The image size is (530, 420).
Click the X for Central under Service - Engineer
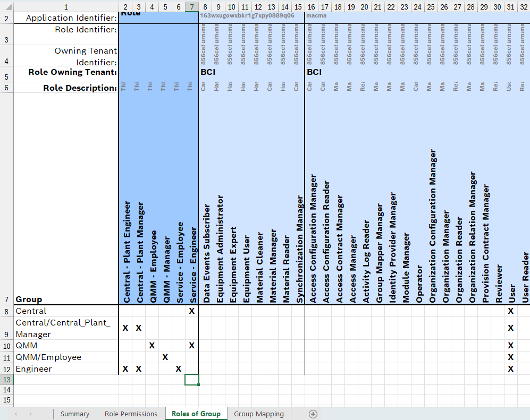pyautogui.click(x=191, y=311)
